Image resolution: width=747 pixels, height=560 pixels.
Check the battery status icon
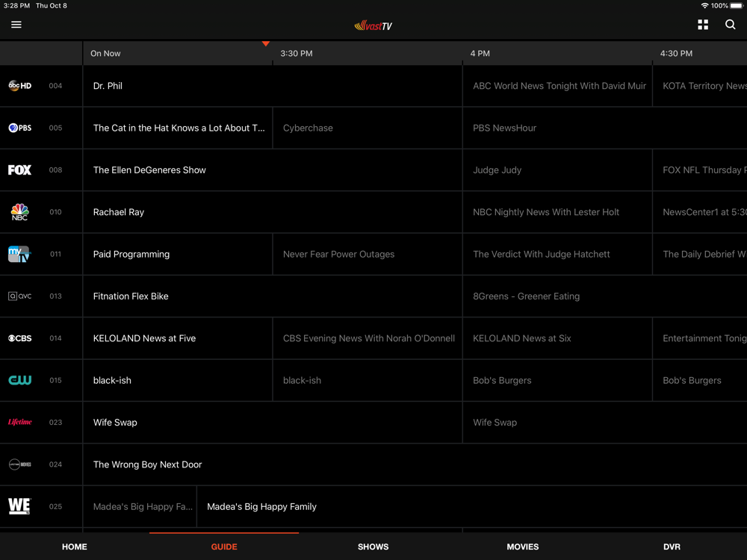[x=737, y=6]
